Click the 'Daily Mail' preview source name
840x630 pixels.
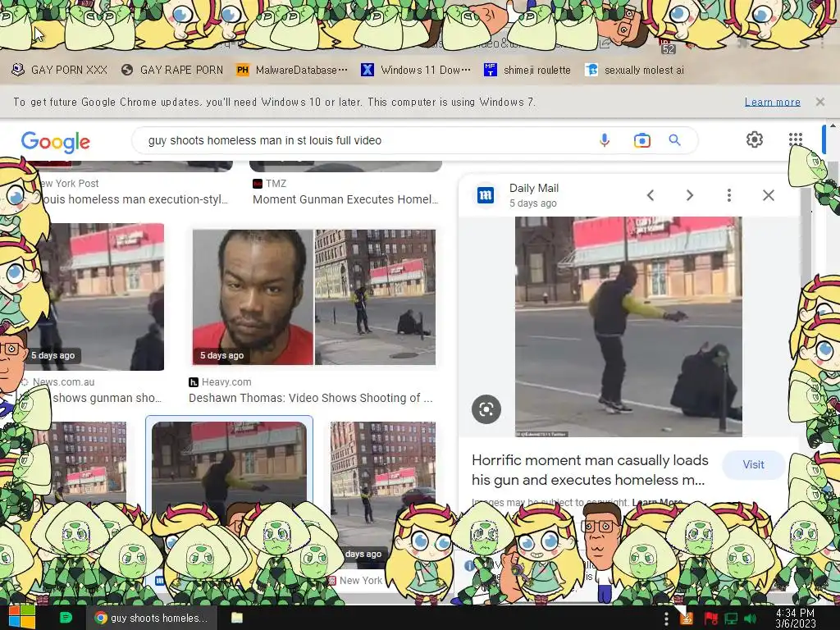533,188
